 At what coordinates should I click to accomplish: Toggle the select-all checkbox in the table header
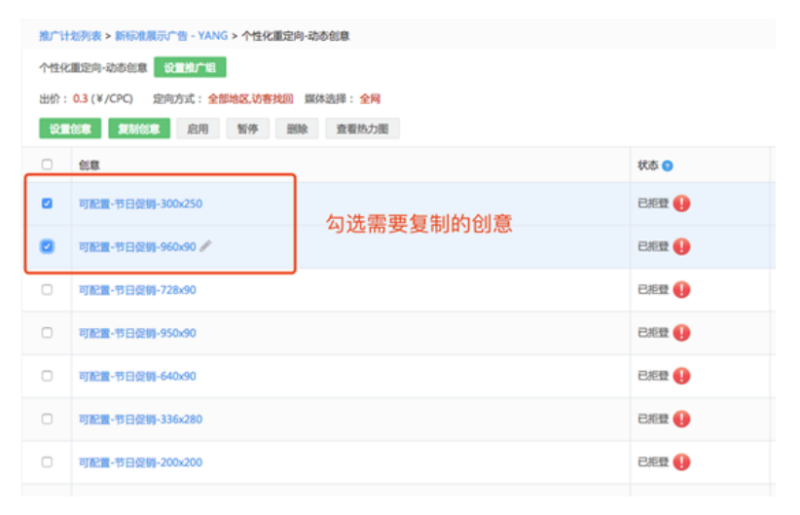(47, 165)
